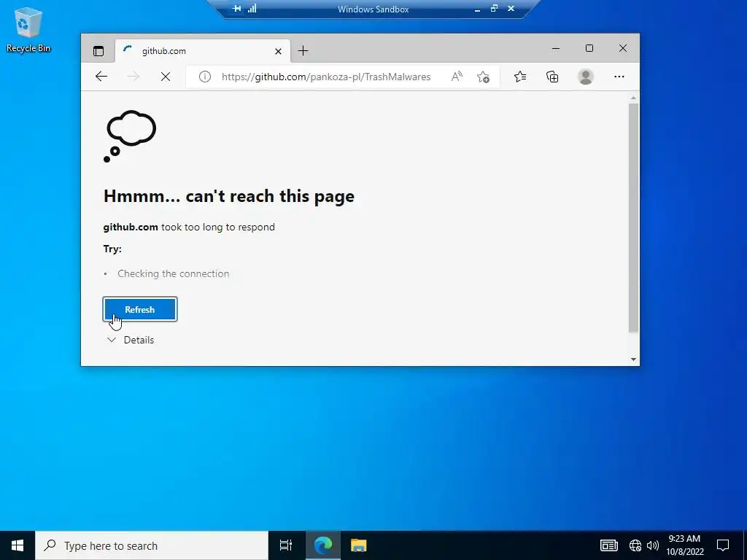This screenshot has width=747, height=560.
Task: Open a new tab with plus button
Action: 303,50
